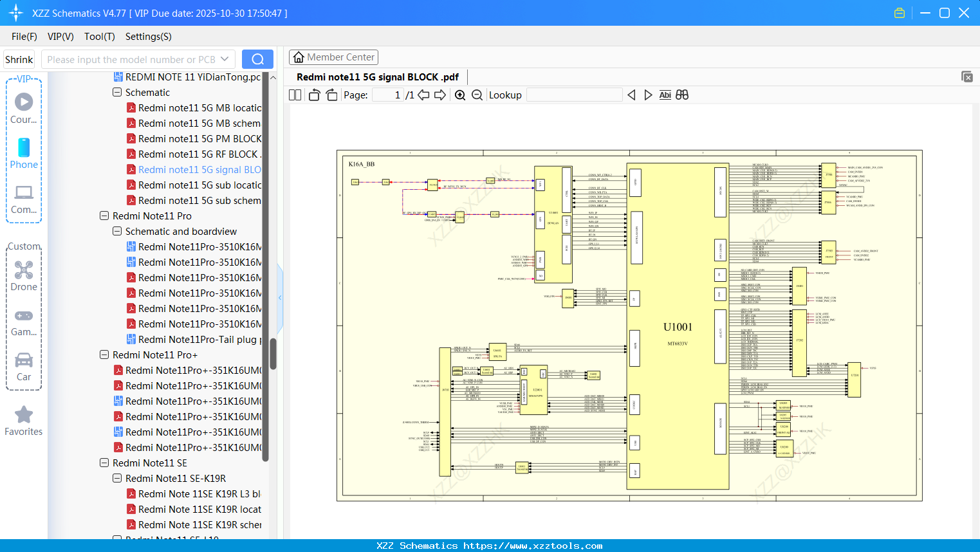Screen dimensions: 980x552
Task: Click the zoom in magnifier icon
Action: click(460, 95)
